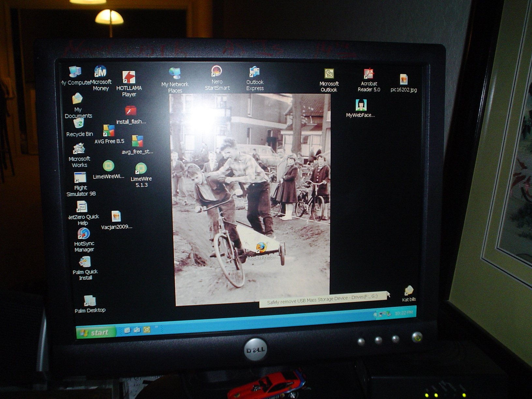532x399 pixels.
Task: Select the Palm Desktop shortcut
Action: (x=90, y=304)
